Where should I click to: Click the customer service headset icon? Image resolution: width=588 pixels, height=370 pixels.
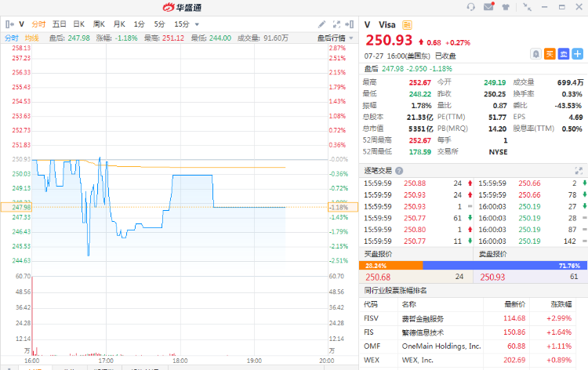470,7
